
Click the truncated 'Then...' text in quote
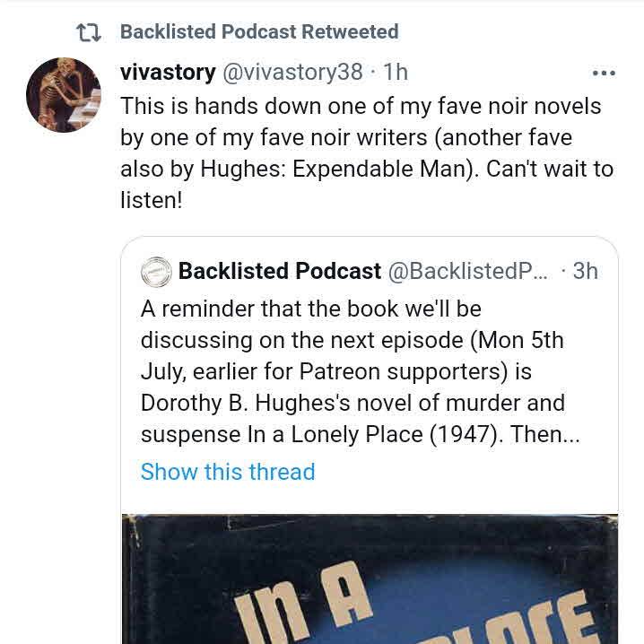coord(545,434)
